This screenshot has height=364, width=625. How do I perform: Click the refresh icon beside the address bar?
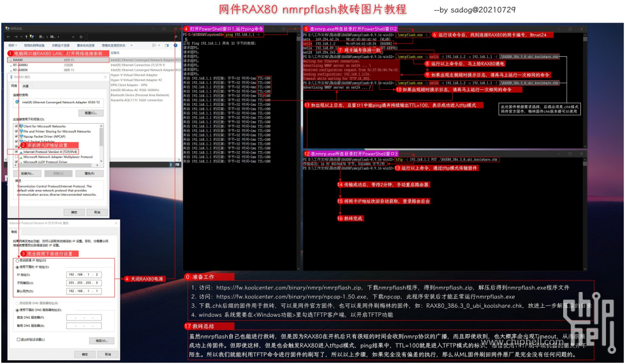pyautogui.click(x=81, y=36)
